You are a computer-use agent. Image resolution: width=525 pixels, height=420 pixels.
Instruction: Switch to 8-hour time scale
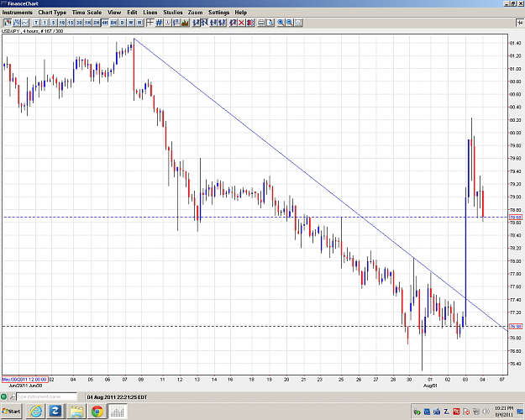click(113, 23)
